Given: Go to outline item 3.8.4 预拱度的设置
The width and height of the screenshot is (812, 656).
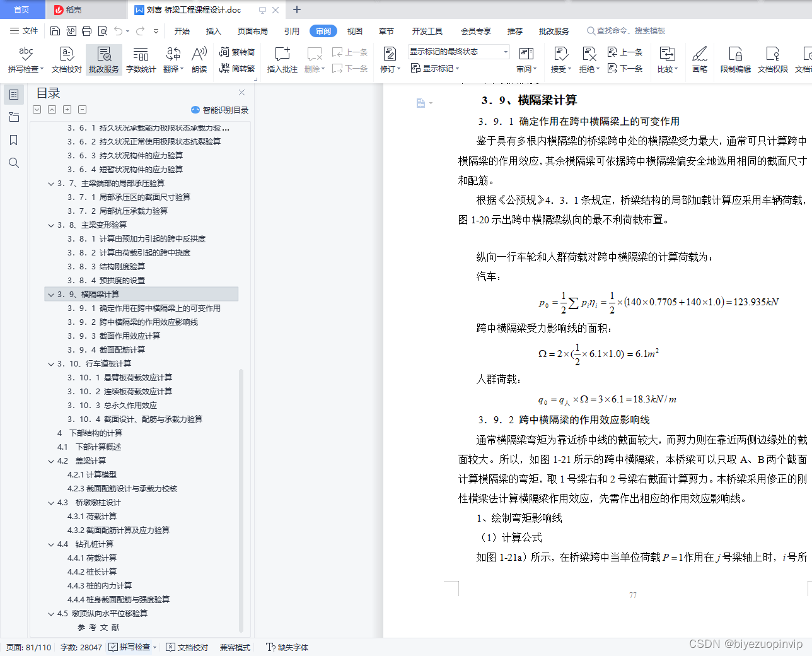Looking at the screenshot, I should [107, 281].
